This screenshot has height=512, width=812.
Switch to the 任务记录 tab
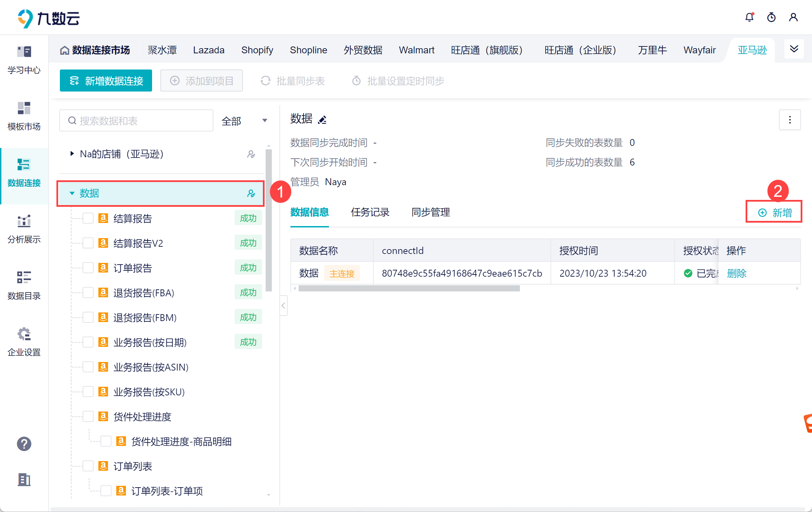[x=370, y=212]
